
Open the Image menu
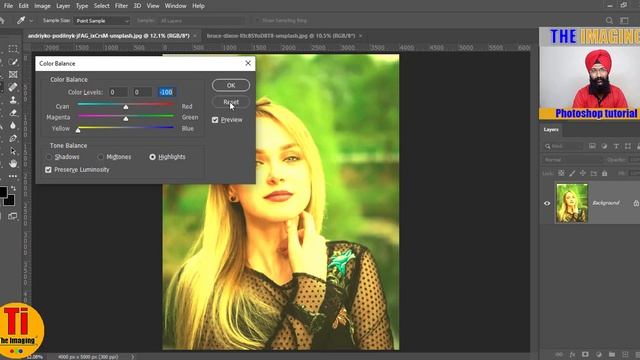[x=42, y=6]
